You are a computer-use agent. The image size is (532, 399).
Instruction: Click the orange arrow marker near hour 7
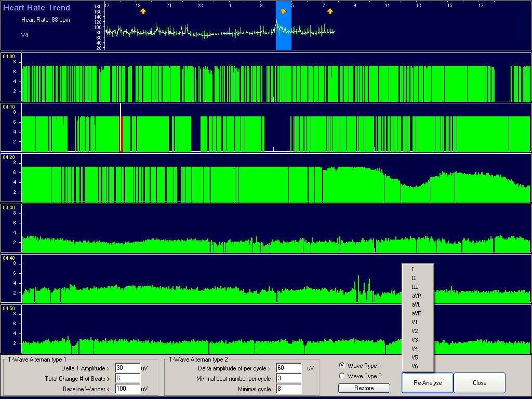click(330, 11)
